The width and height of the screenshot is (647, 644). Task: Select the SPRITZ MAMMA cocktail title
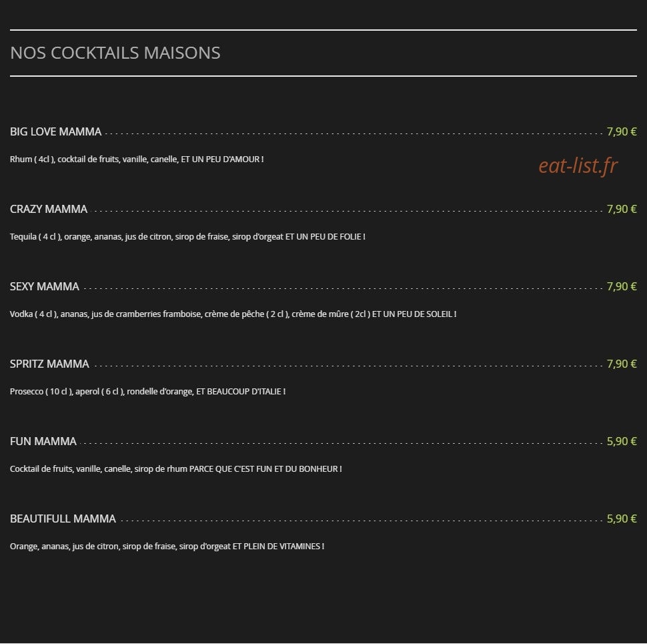coord(49,364)
